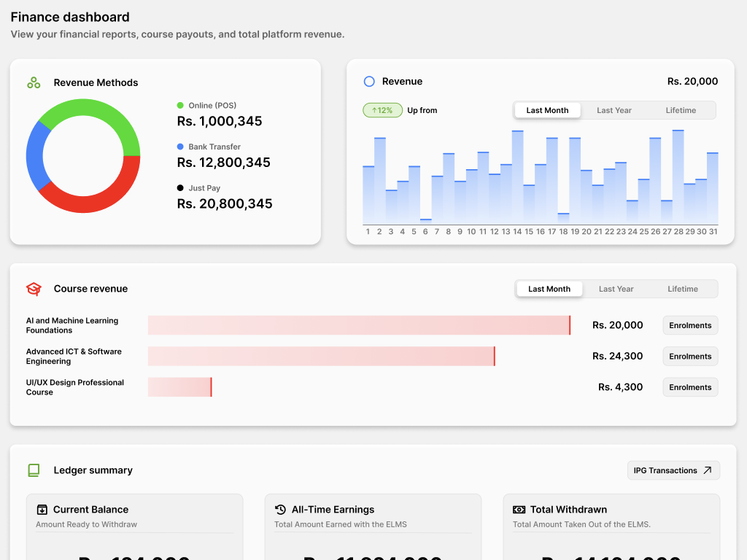Switch Course revenue to Last Year
This screenshot has height=560, width=747.
[616, 289]
